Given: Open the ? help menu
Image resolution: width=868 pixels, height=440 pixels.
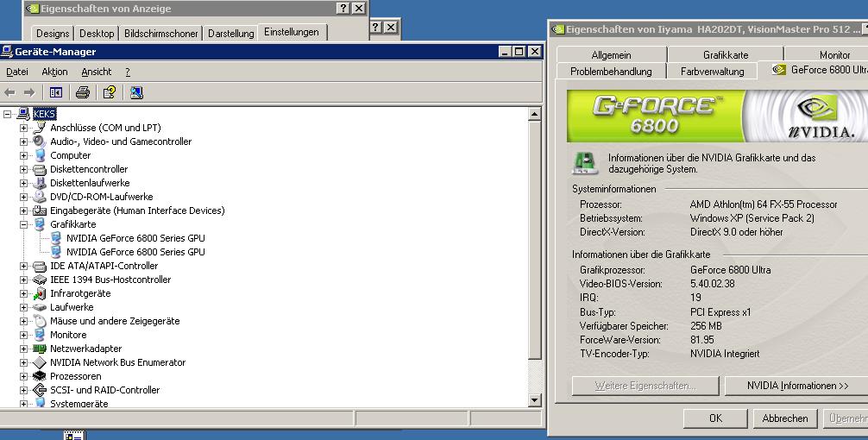Looking at the screenshot, I should click(128, 72).
